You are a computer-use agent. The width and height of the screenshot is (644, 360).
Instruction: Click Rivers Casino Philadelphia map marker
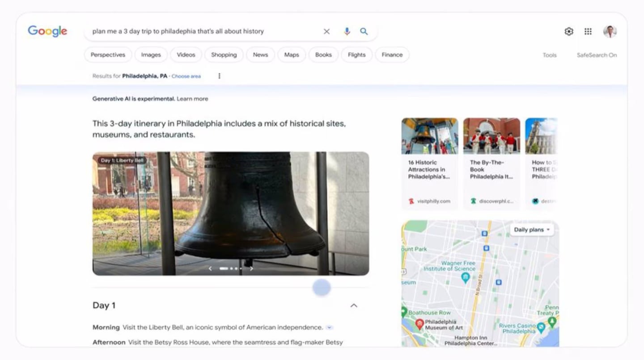coord(541,328)
